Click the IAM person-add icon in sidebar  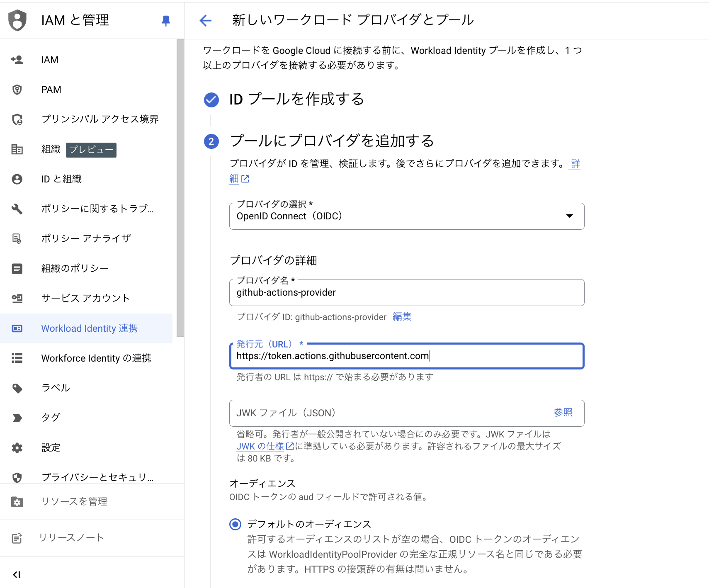(17, 60)
